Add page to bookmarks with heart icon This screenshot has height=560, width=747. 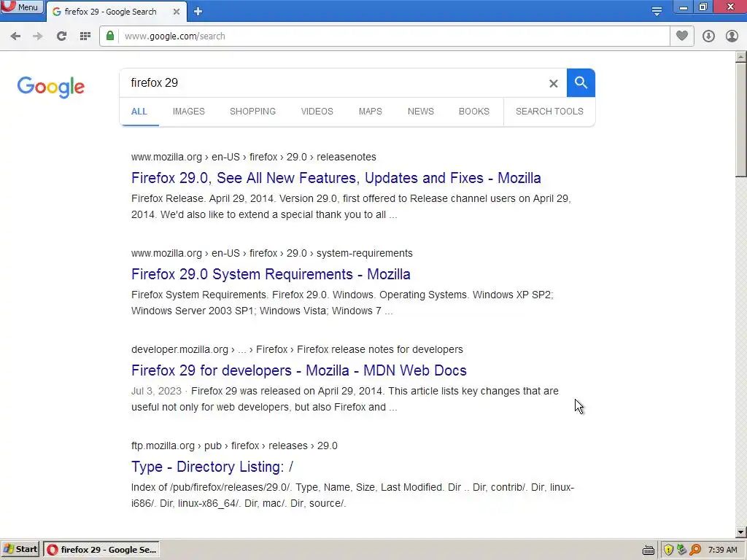click(x=682, y=36)
